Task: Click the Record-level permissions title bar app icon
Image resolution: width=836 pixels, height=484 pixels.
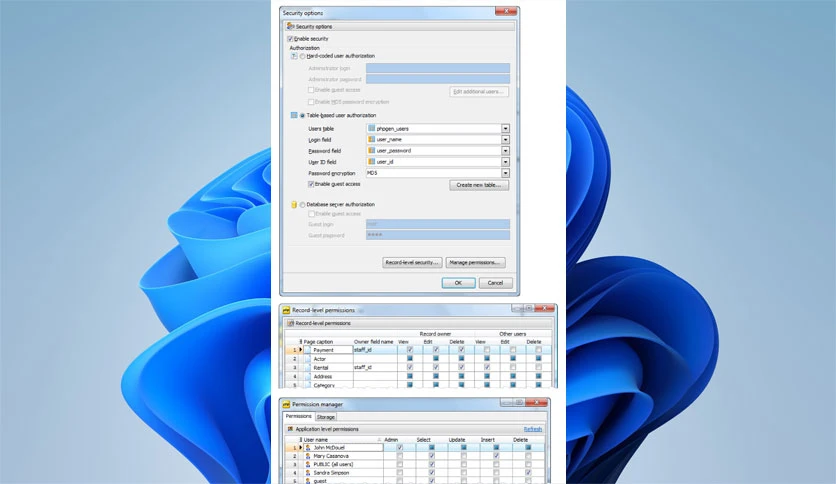Action: pos(286,310)
